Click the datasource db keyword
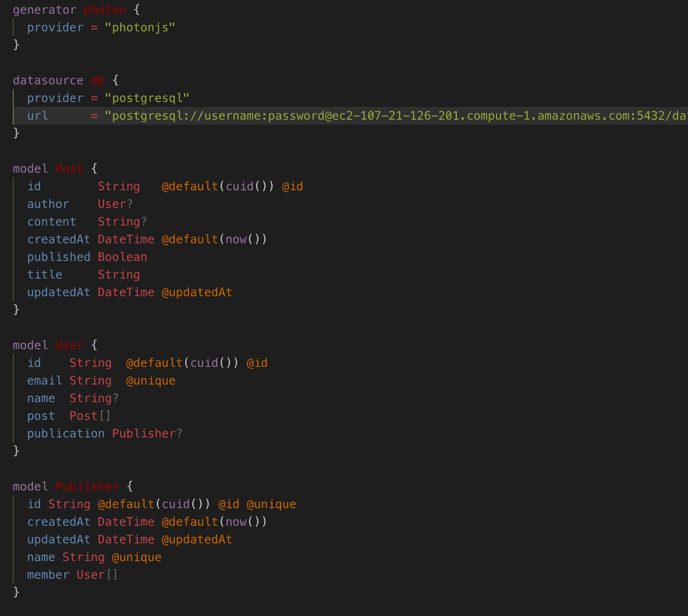 48,80
